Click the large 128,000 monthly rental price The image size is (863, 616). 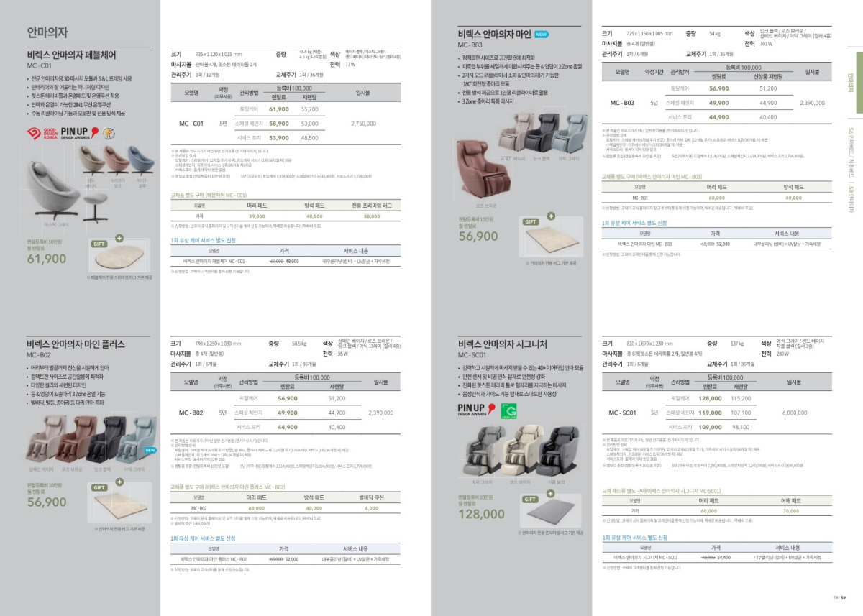[481, 514]
